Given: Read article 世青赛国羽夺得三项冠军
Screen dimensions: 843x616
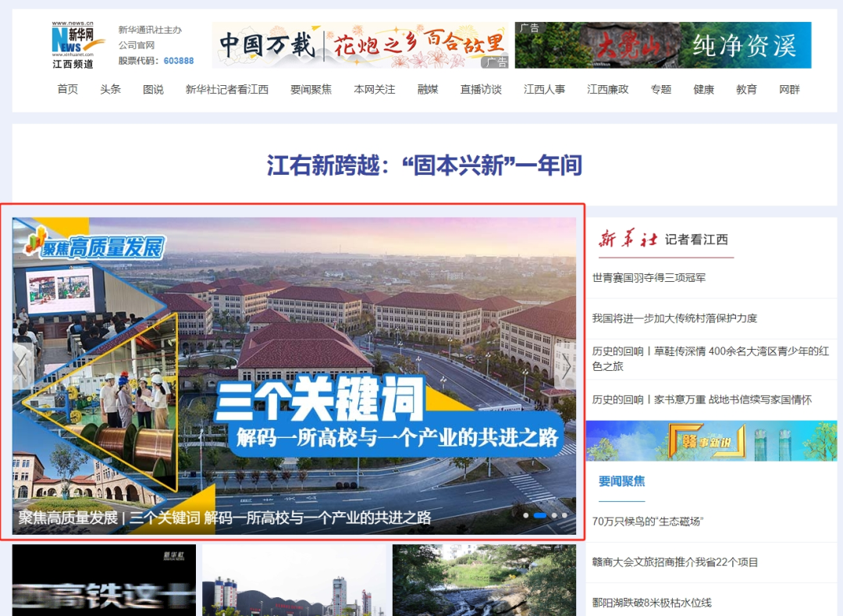Looking at the screenshot, I should coord(649,278).
